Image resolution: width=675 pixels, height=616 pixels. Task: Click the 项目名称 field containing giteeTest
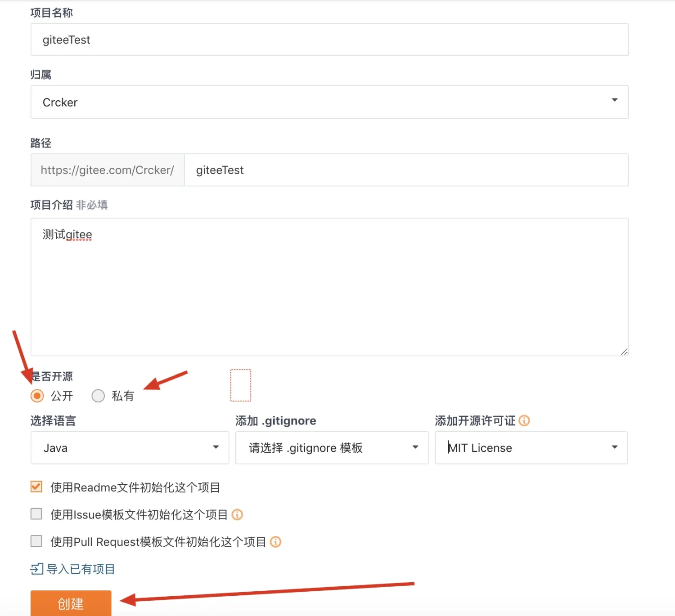329,40
